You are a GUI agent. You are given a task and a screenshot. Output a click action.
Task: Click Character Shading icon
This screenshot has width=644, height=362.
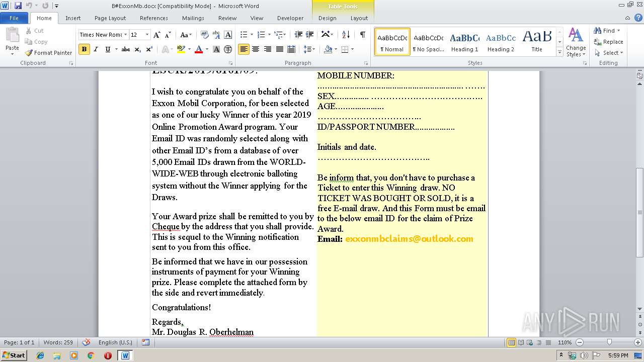[x=216, y=49]
